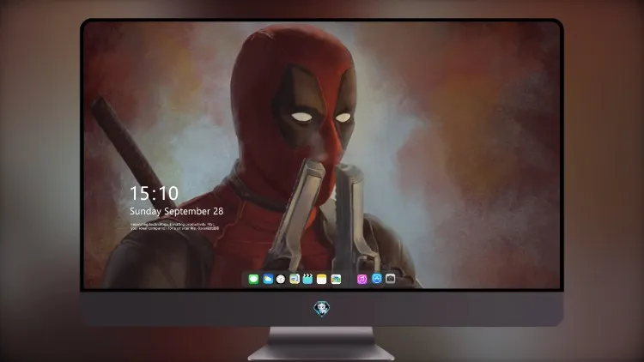Open the pink iTunes music app

pyautogui.click(x=361, y=279)
